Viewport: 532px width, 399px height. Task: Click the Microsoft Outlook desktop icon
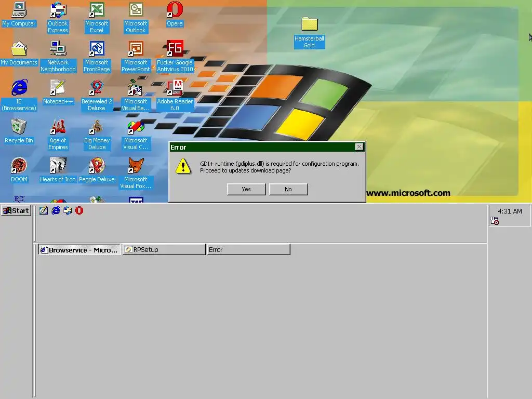click(x=136, y=18)
